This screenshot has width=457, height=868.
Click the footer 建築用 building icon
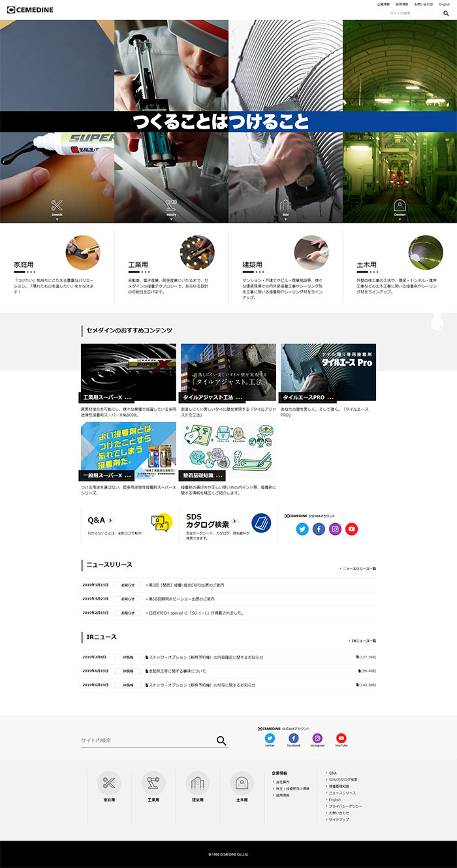click(x=197, y=783)
